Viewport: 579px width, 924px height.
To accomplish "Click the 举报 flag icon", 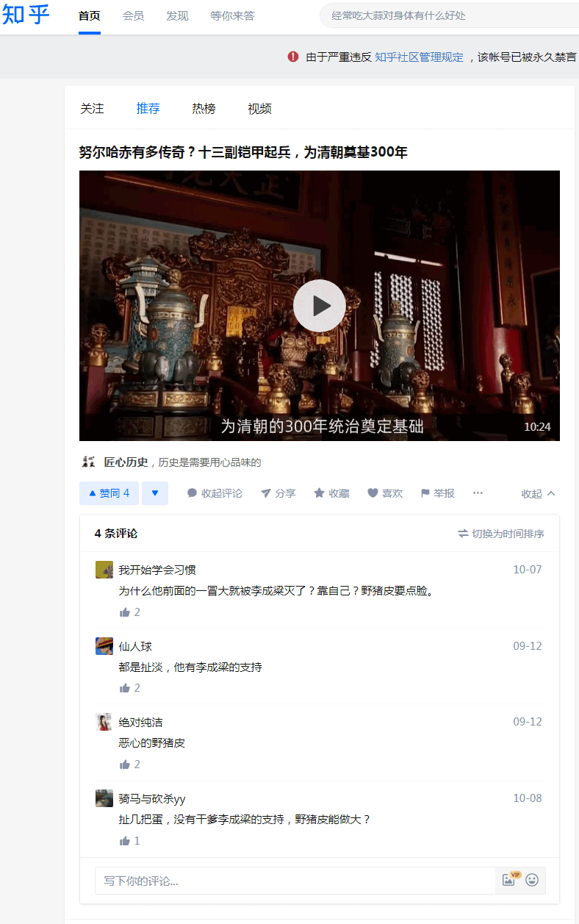I will (x=425, y=493).
